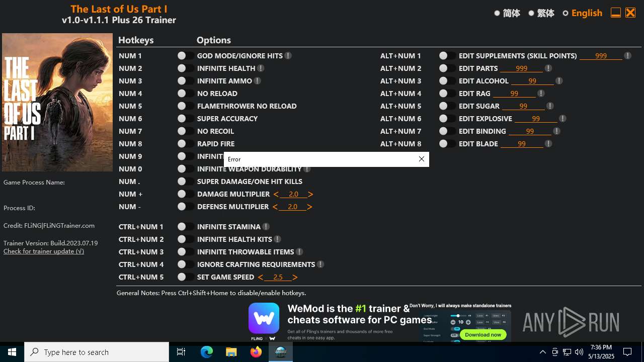Click the info icon beside Infinite Weapon Durability

[307, 169]
